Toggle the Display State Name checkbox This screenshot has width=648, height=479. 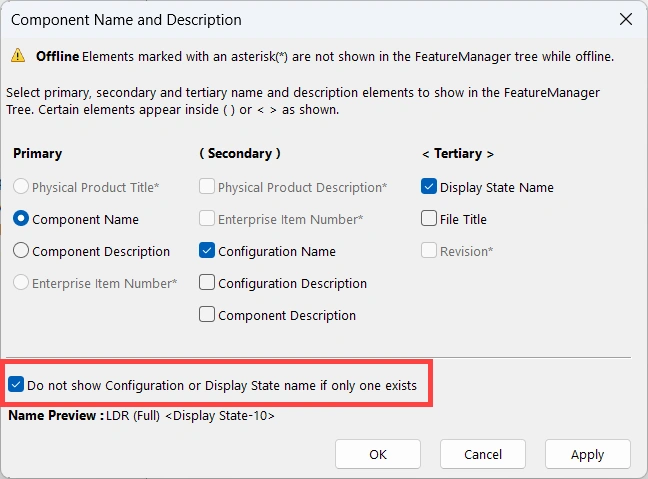coord(429,187)
